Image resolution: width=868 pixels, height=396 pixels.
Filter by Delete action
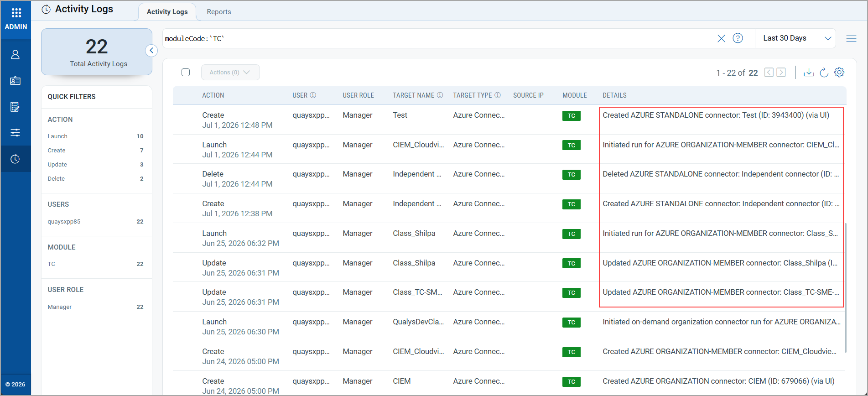(x=95, y=179)
